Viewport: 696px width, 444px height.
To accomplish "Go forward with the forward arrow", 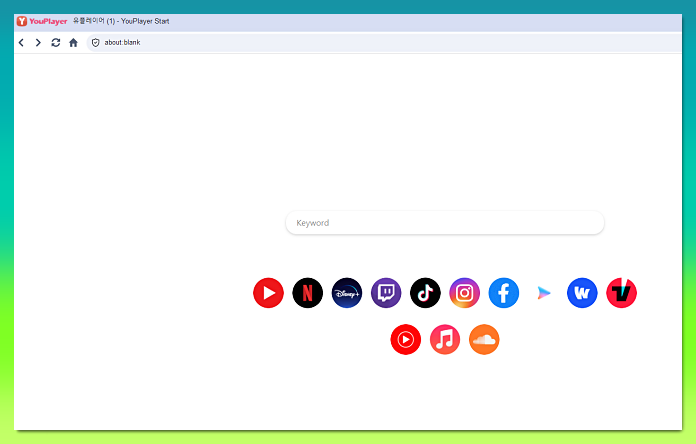I will pyautogui.click(x=38, y=43).
